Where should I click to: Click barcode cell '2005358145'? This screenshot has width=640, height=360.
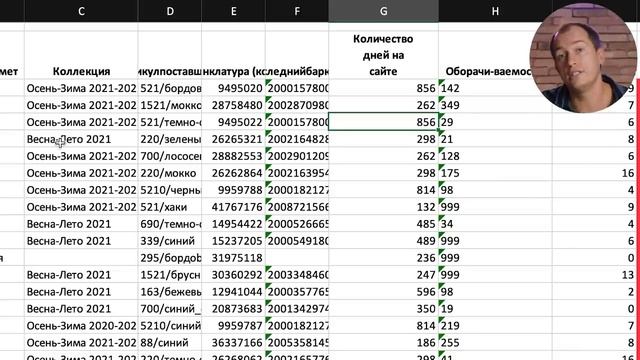(x=297, y=343)
